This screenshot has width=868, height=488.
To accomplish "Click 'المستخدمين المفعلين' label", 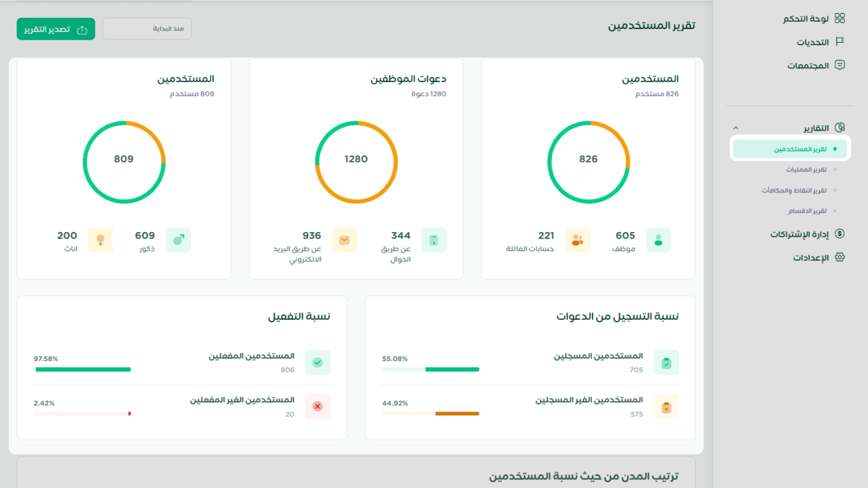I will coord(252,356).
